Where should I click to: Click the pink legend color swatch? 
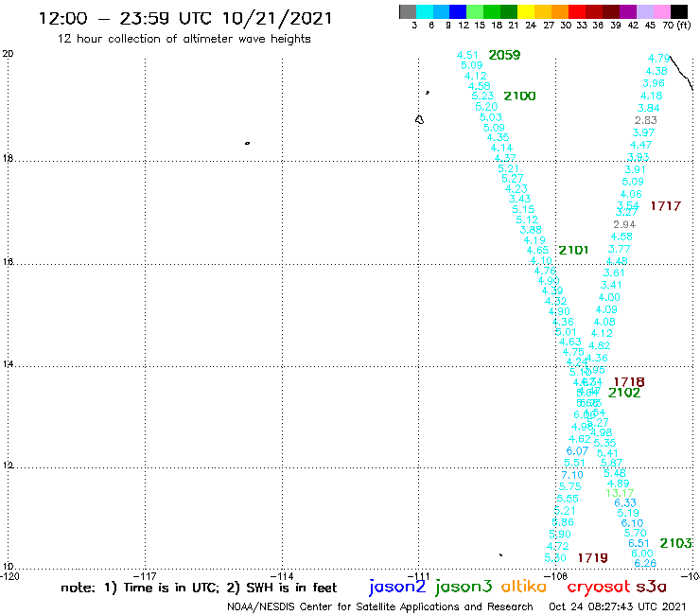click(x=661, y=11)
